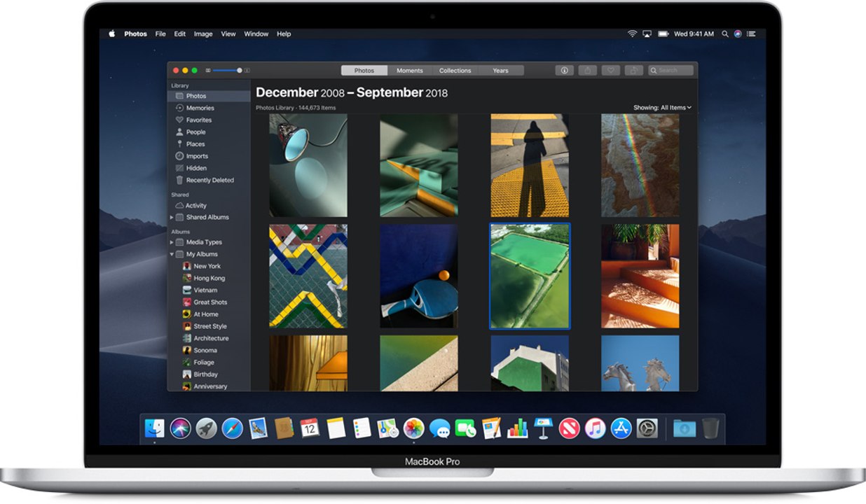
Task: Open the Window menu
Action: (256, 34)
